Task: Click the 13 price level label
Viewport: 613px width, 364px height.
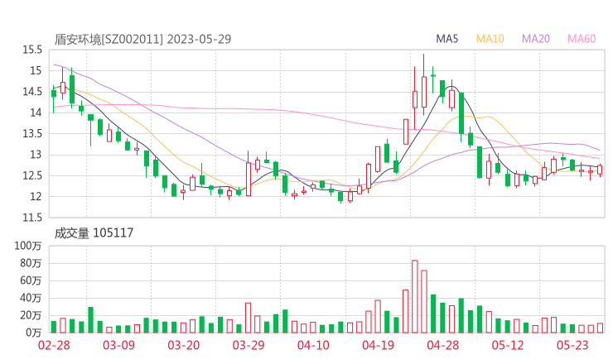Action: [36, 155]
